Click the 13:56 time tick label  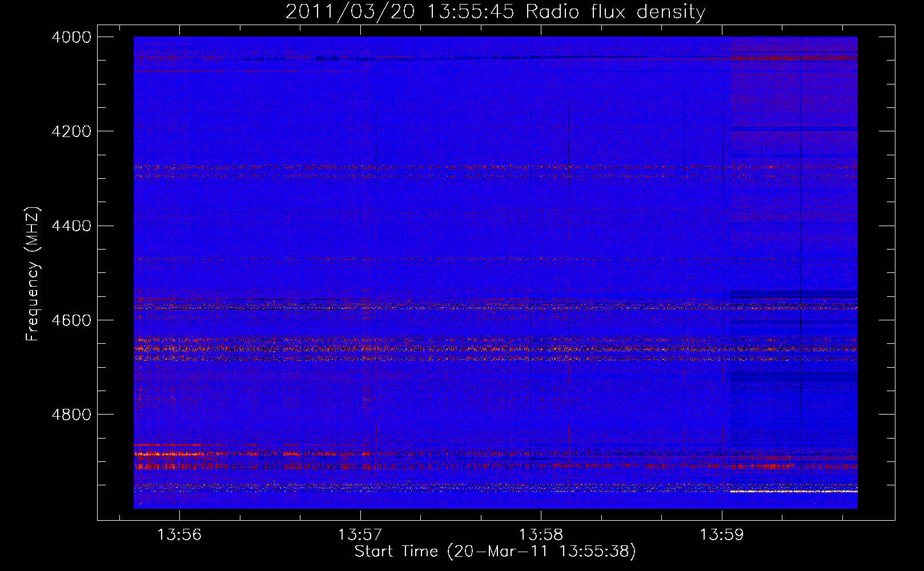pyautogui.click(x=180, y=535)
